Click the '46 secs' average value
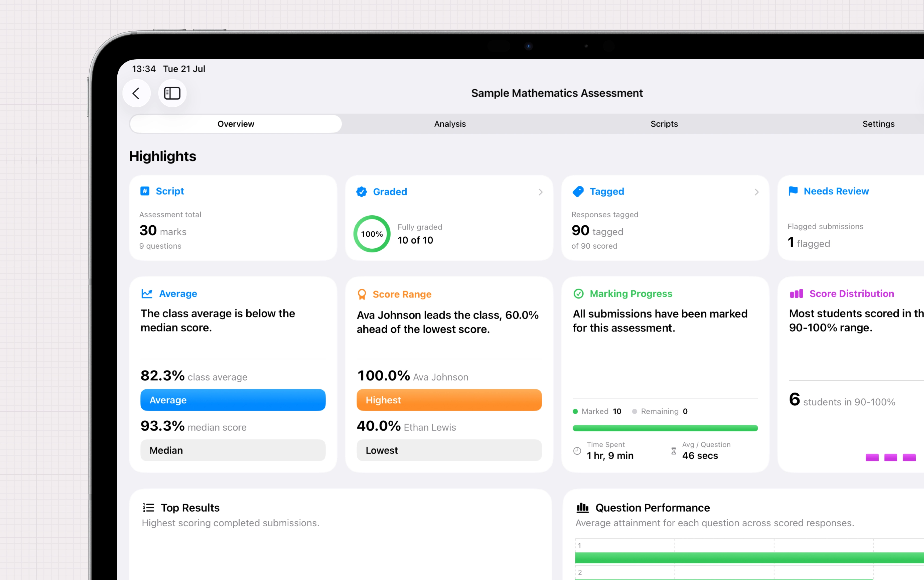Image resolution: width=924 pixels, height=580 pixels. (x=700, y=456)
